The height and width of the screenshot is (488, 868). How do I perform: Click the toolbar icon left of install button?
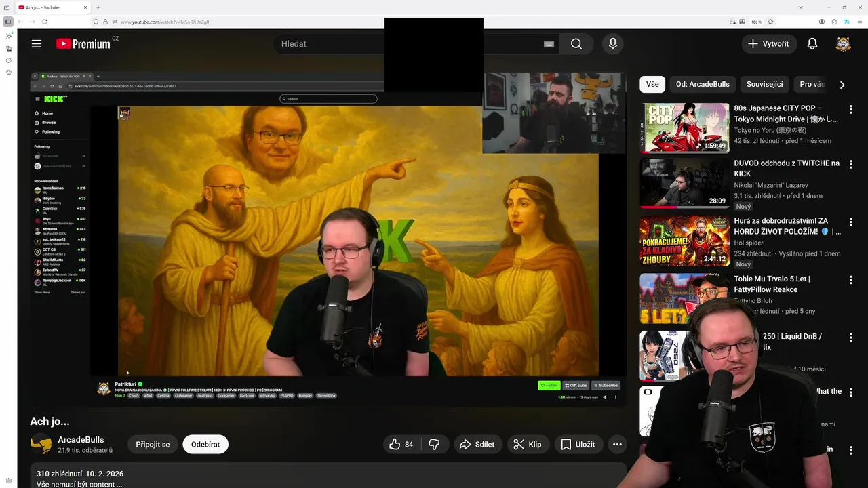[732, 22]
